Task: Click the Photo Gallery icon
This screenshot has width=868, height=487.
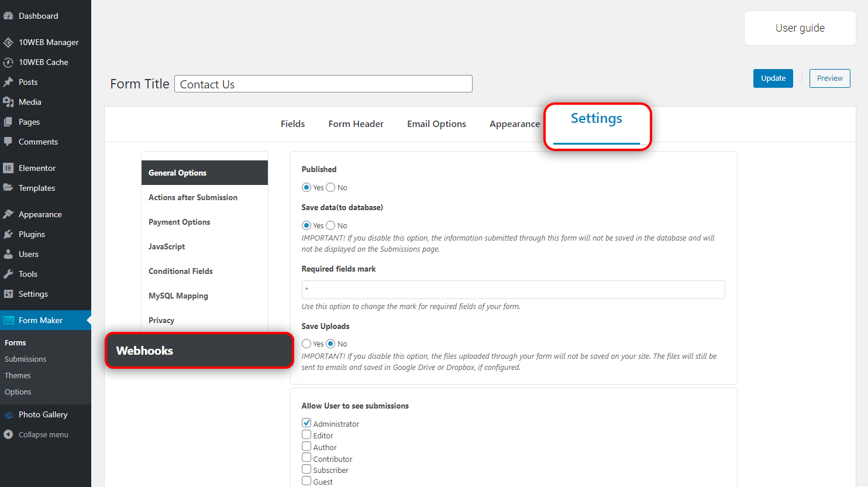Action: [8, 414]
